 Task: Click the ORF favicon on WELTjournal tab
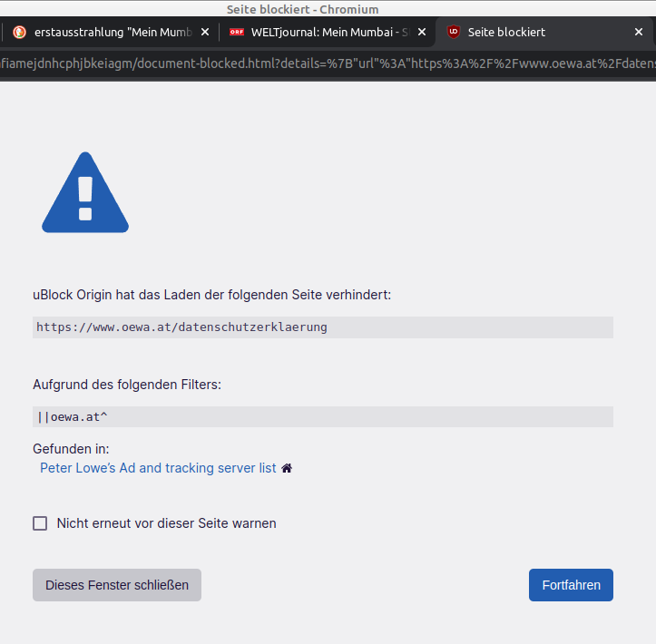coord(237,33)
